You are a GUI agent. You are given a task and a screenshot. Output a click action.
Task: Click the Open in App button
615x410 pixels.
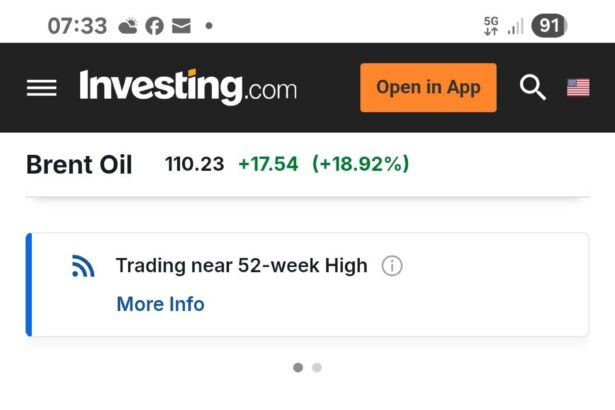pyautogui.click(x=428, y=88)
